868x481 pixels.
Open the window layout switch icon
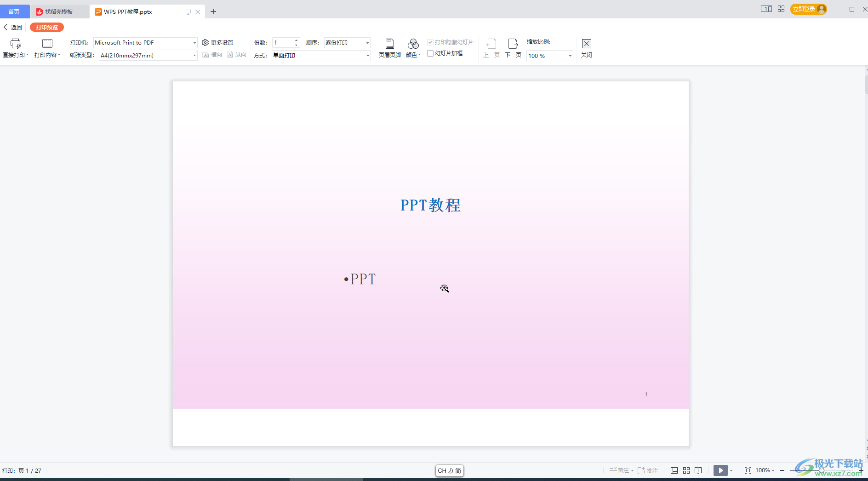pyautogui.click(x=766, y=9)
